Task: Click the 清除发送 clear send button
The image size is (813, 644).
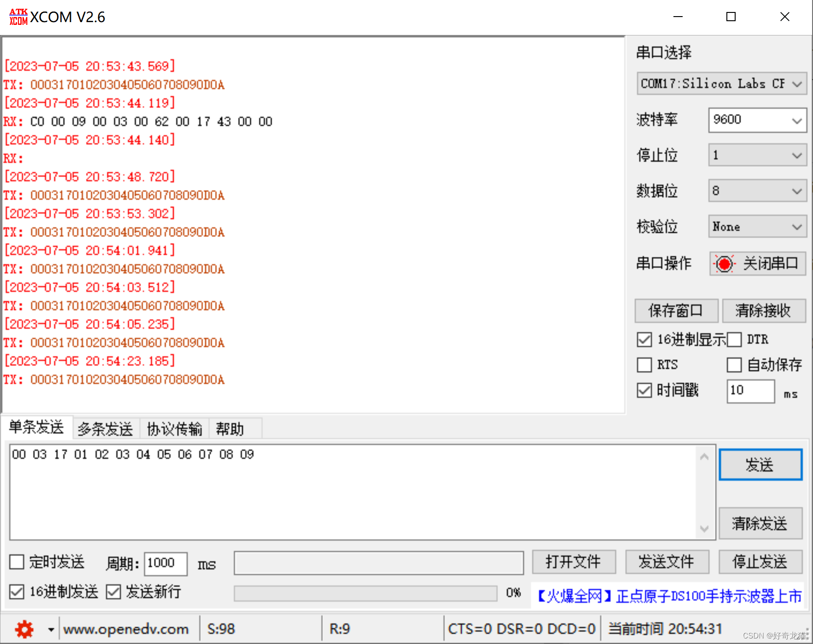Action: 760,523
